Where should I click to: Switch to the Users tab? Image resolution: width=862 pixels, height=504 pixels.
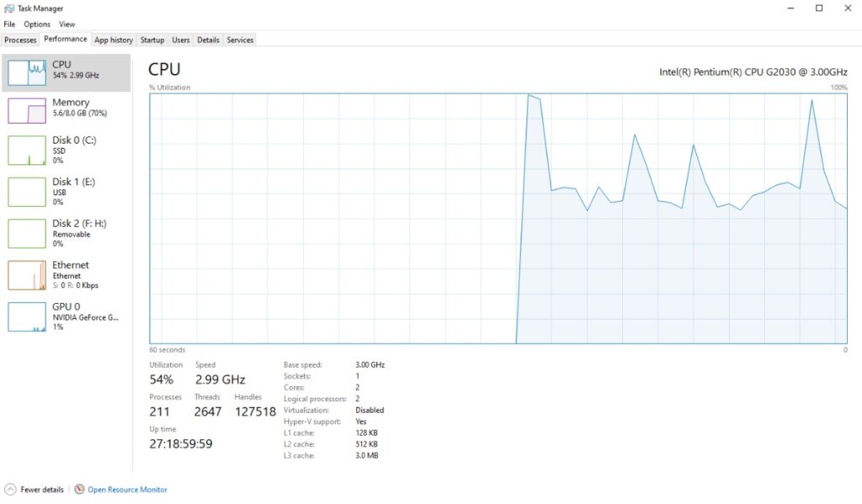(x=181, y=40)
